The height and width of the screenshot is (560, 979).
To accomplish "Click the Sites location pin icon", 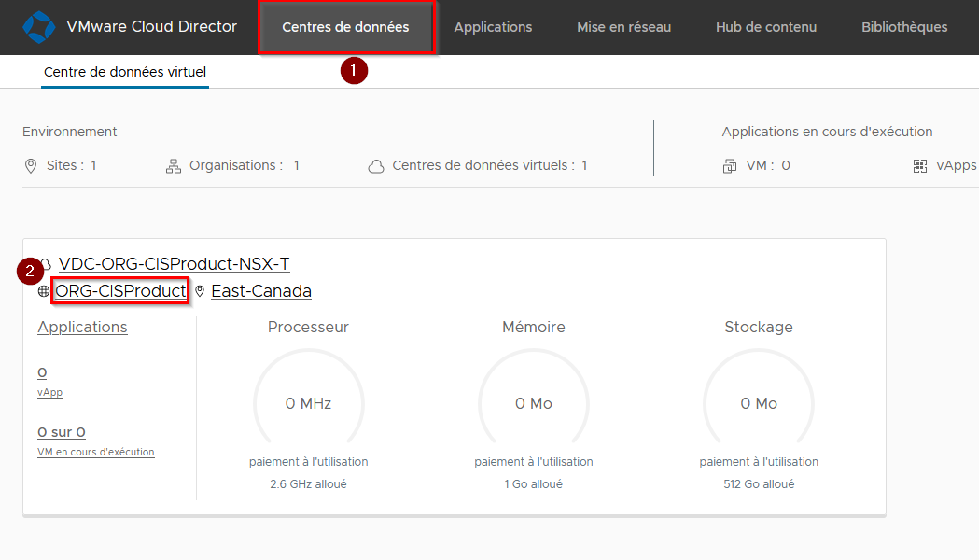I will 31,165.
